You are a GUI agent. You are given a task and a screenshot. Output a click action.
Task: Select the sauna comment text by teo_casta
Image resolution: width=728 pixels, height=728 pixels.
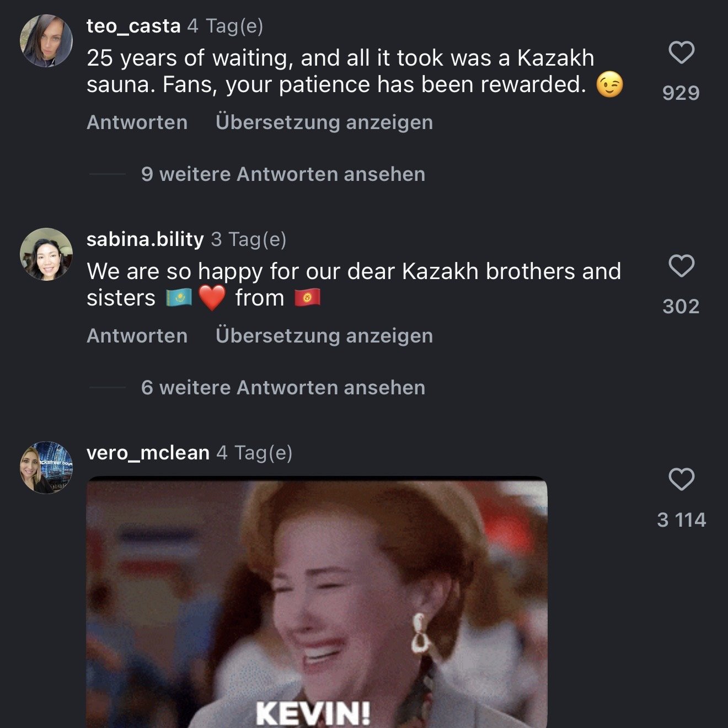click(x=355, y=72)
